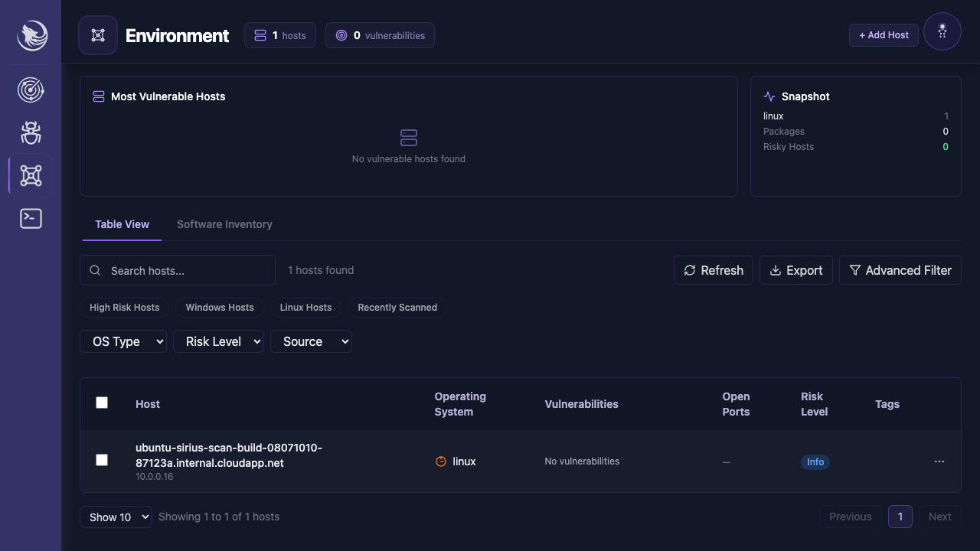The height and width of the screenshot is (551, 980).
Task: Tick the checkbox for the ubuntu-sirius-scan-build host
Action: tap(102, 460)
